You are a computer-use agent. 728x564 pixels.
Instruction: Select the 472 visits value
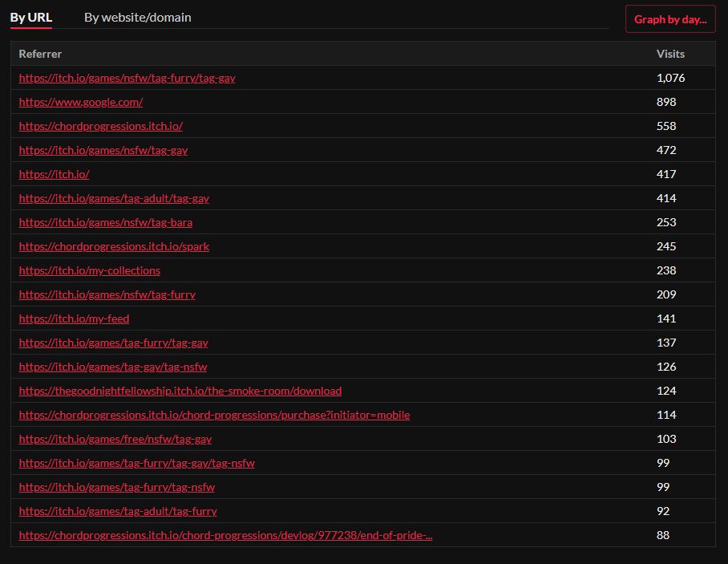click(x=666, y=151)
